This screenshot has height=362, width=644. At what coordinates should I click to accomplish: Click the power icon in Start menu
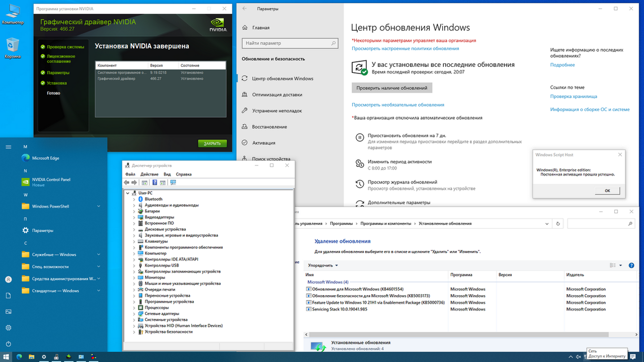(x=9, y=344)
